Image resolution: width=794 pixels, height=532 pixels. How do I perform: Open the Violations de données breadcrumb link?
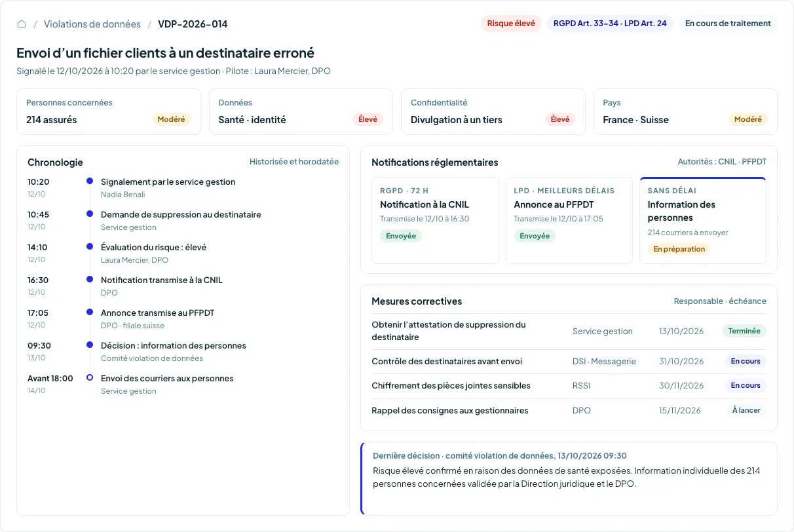(x=92, y=24)
